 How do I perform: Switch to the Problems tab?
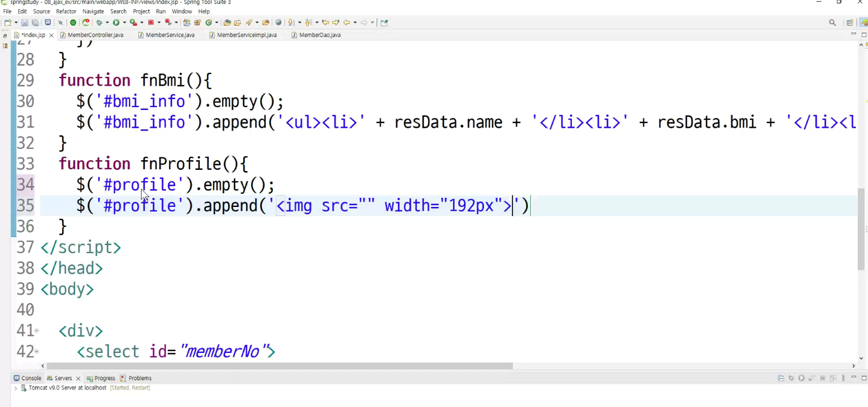pyautogui.click(x=136, y=378)
